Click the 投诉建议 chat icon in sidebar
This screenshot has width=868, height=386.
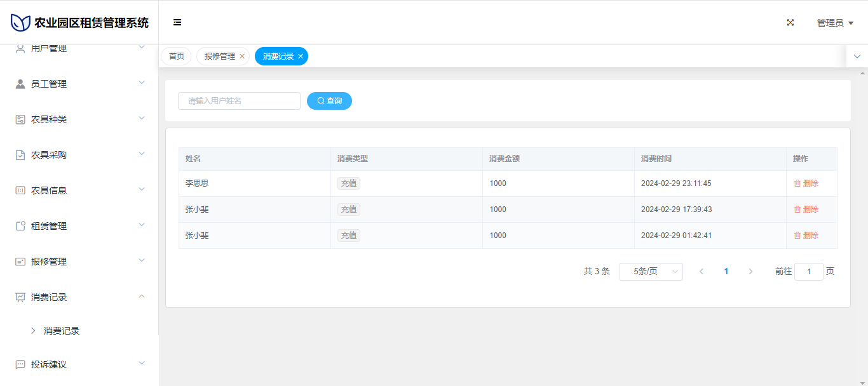pos(20,364)
